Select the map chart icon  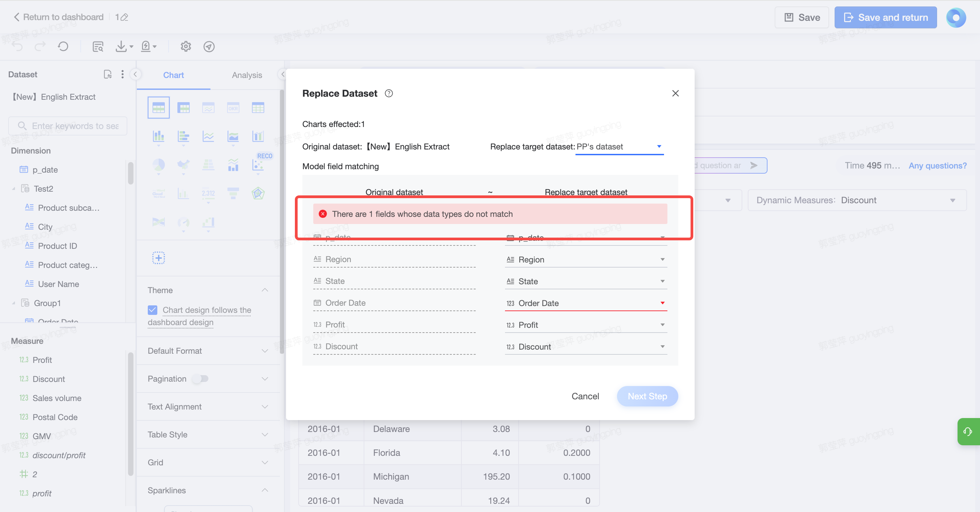click(x=184, y=165)
